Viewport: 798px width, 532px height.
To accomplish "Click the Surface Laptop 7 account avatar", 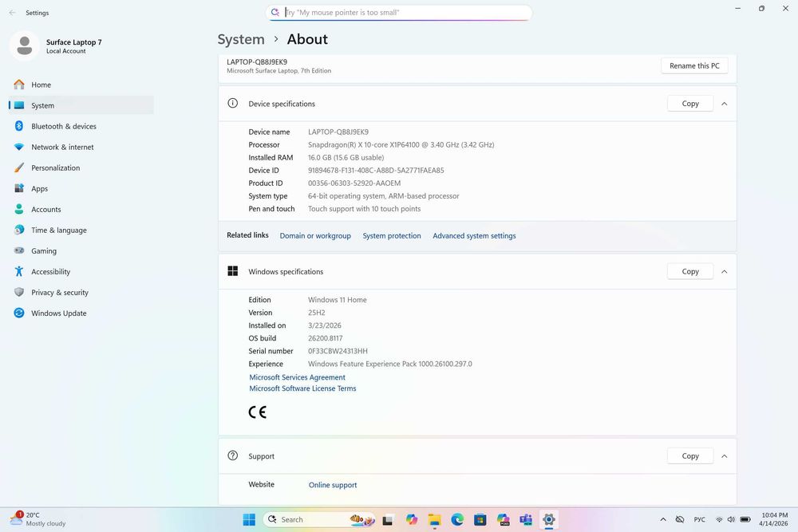I will click(x=25, y=45).
